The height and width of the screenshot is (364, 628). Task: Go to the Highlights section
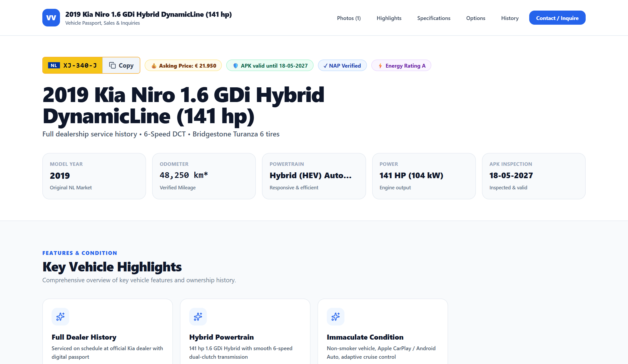pyautogui.click(x=389, y=18)
